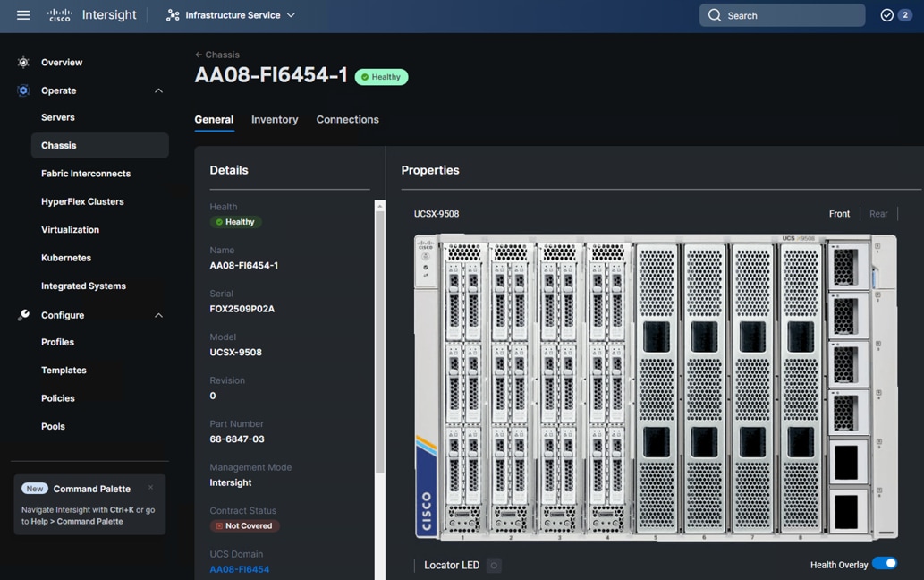
Task: Click model value UCSX-9508 in Details
Action: (236, 353)
